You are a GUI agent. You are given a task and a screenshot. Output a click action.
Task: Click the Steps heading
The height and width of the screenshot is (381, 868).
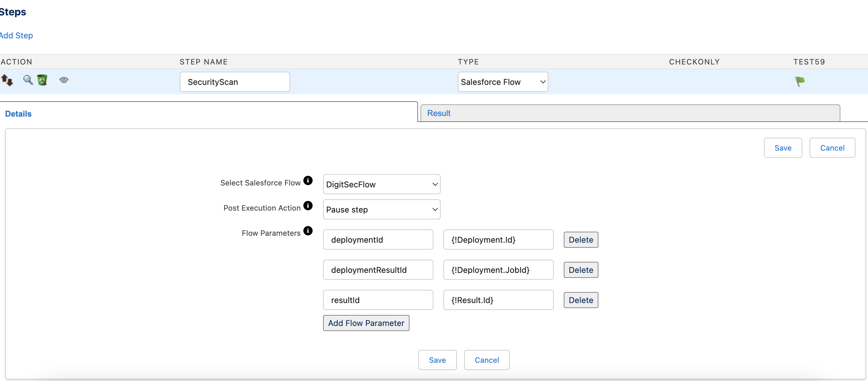point(13,12)
